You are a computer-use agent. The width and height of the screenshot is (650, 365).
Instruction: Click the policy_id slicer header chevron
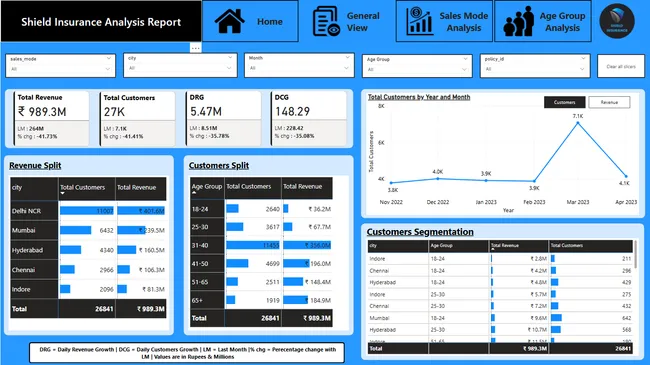point(583,58)
